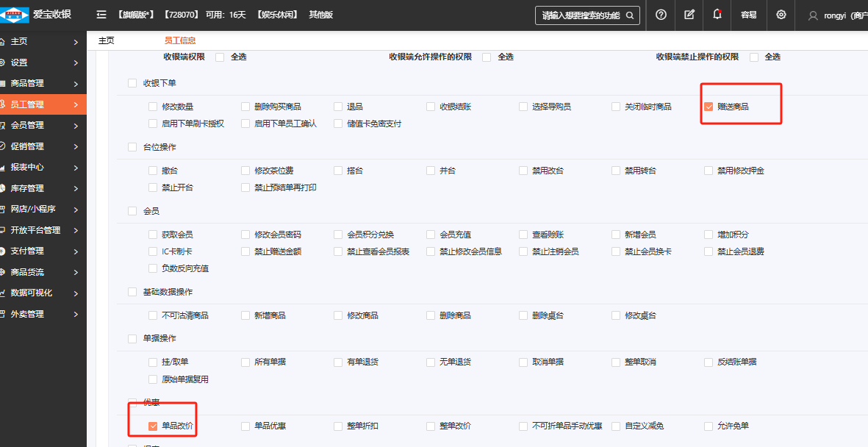
Task: Uncheck the 赠送商品 checkbox
Action: click(x=709, y=107)
